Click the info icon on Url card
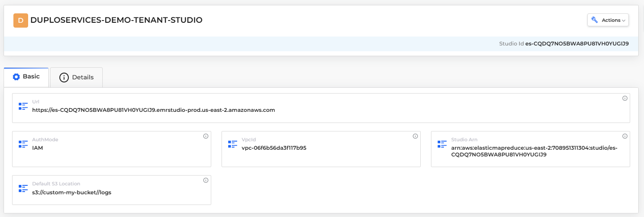The image size is (644, 217). pyautogui.click(x=625, y=98)
